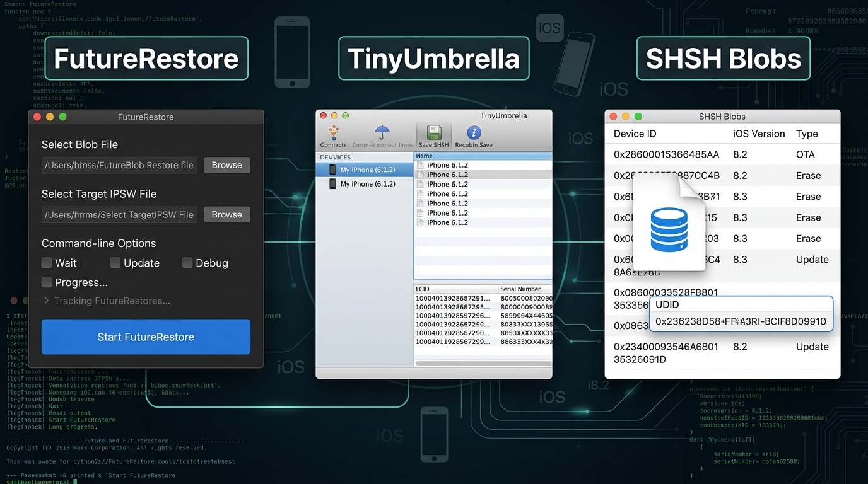Sort by the ECID column header
This screenshot has height=484, width=868.
tap(456, 289)
